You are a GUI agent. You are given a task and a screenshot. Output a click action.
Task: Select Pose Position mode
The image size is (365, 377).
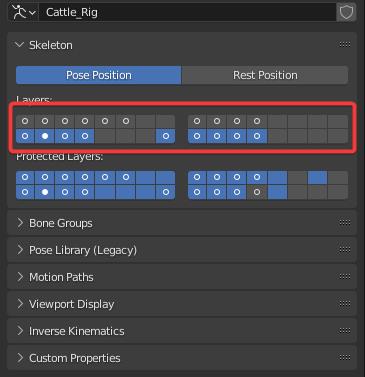(99, 75)
